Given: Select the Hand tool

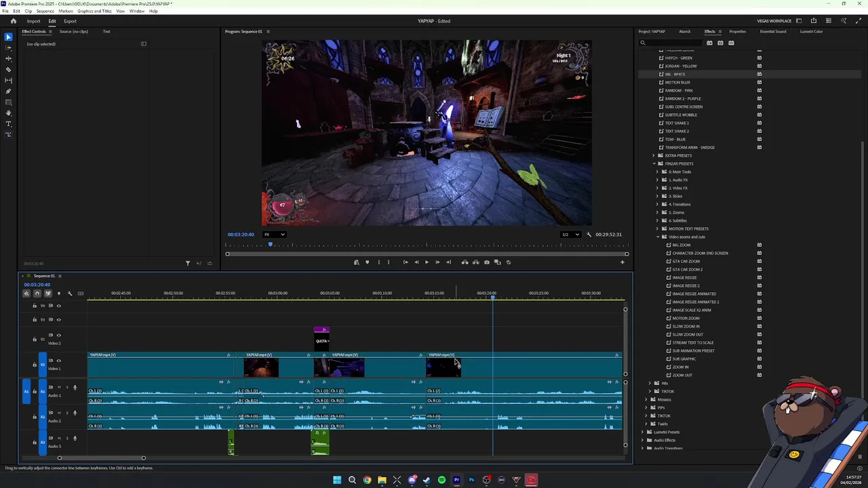Looking at the screenshot, I should tap(8, 113).
